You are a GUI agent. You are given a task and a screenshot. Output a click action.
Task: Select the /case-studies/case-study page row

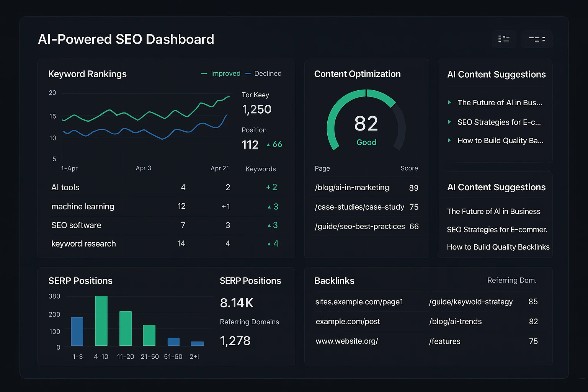367,207
